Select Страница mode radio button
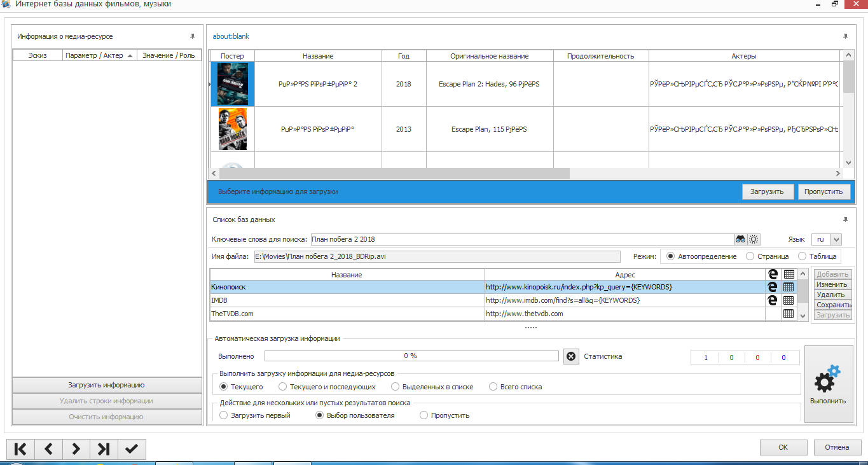The image size is (868, 465). [x=750, y=256]
